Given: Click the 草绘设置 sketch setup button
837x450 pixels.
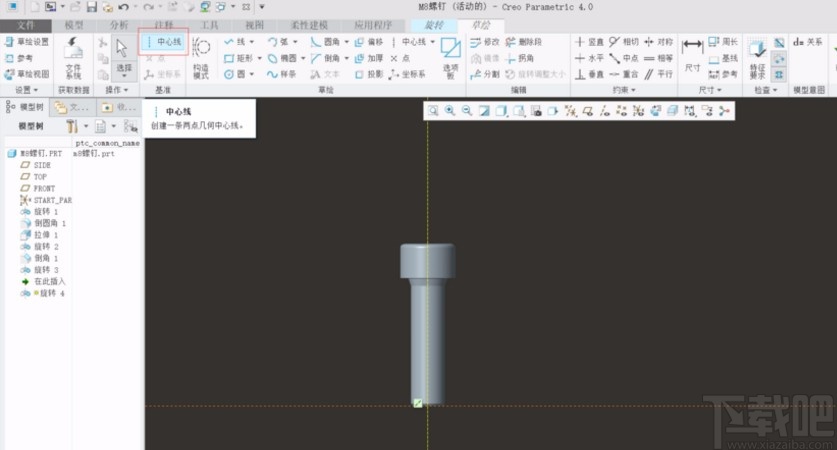Looking at the screenshot, I should pos(27,42).
